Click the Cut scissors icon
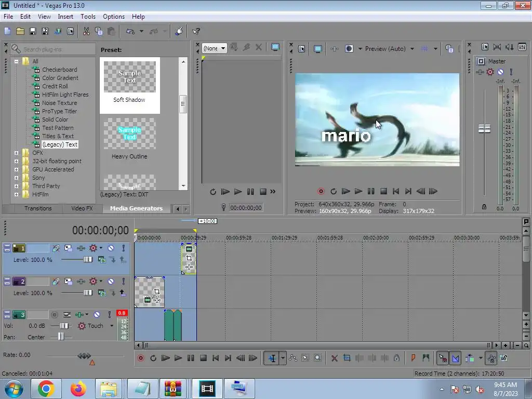The width and height of the screenshot is (532, 399). (86, 31)
